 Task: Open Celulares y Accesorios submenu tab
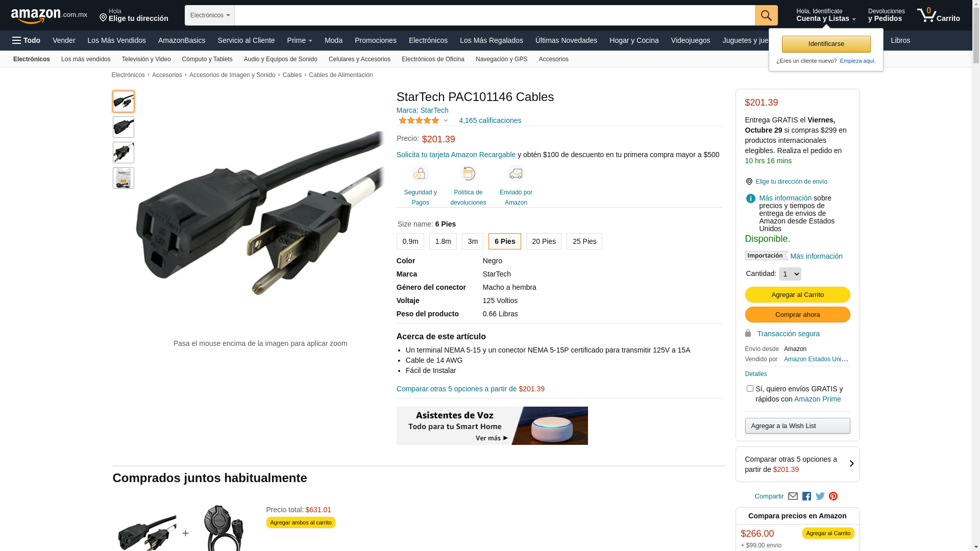click(359, 59)
